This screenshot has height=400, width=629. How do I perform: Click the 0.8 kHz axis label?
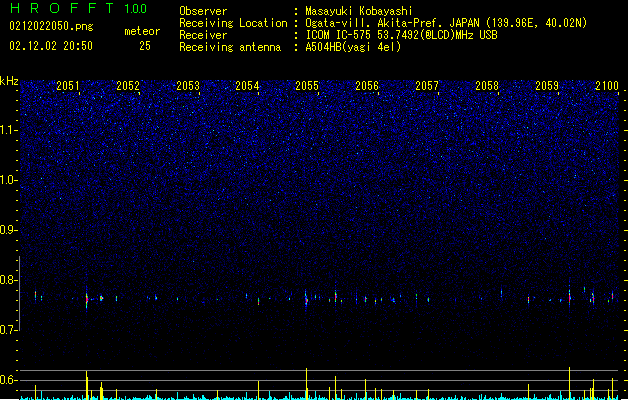[9, 280]
